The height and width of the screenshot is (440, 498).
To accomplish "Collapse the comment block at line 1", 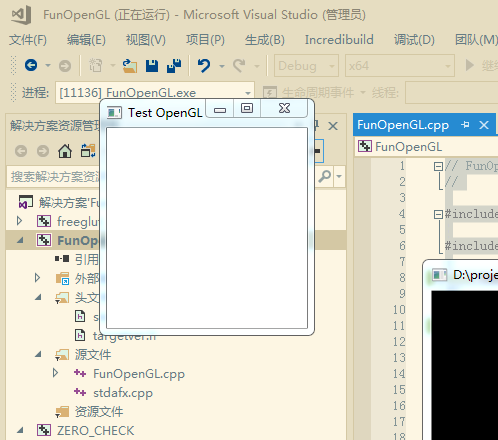I will pyautogui.click(x=438, y=166).
